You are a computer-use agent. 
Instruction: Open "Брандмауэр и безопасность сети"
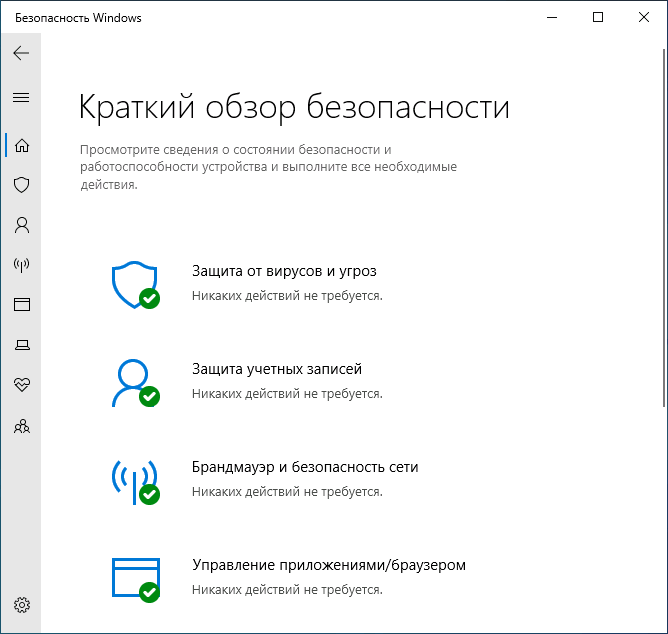point(305,467)
